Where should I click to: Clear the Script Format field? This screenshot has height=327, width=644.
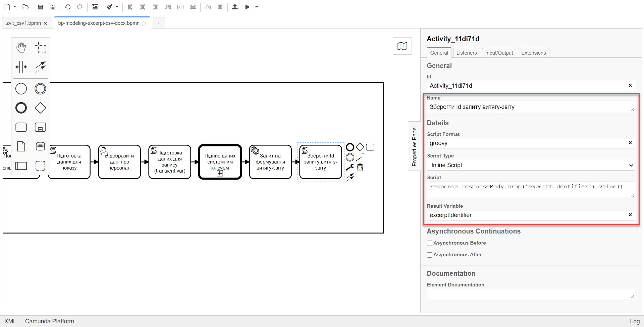[630, 143]
